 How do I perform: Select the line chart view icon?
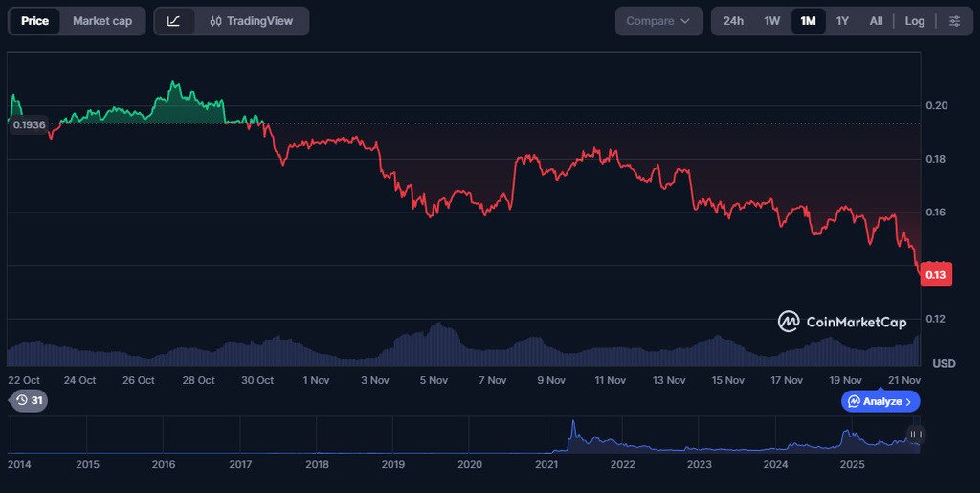[173, 21]
